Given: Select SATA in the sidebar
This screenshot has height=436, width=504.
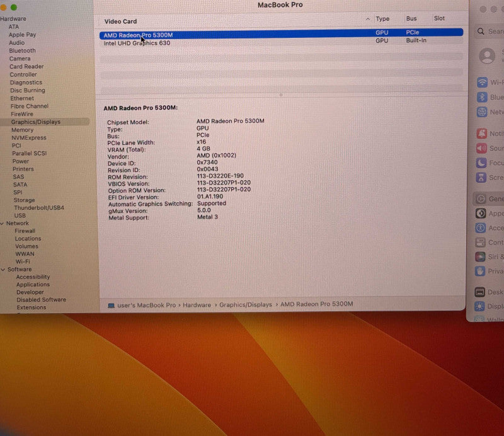Looking at the screenshot, I should point(20,185).
